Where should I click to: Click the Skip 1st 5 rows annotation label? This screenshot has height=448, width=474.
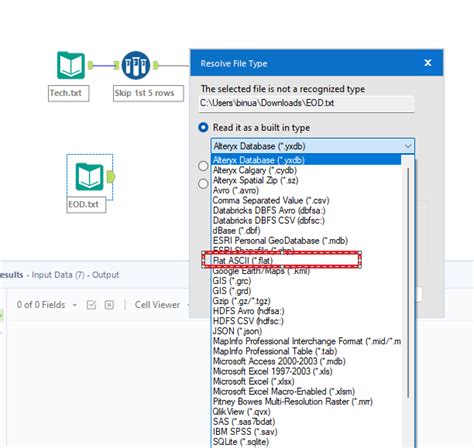tap(148, 93)
